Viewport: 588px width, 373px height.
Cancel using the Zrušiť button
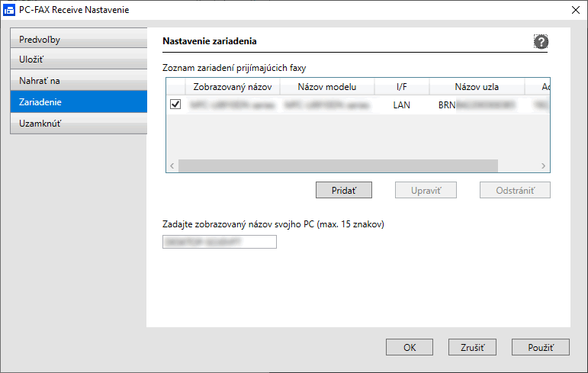point(472,348)
